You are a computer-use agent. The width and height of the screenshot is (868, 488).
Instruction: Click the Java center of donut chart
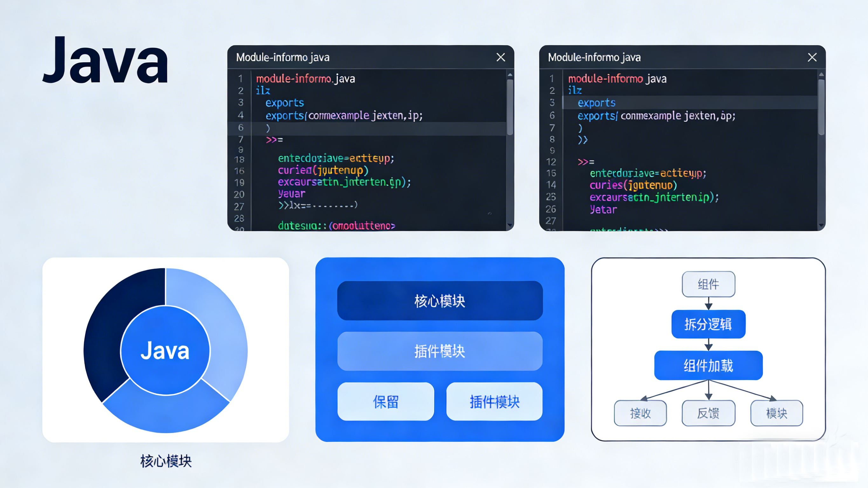[165, 350]
